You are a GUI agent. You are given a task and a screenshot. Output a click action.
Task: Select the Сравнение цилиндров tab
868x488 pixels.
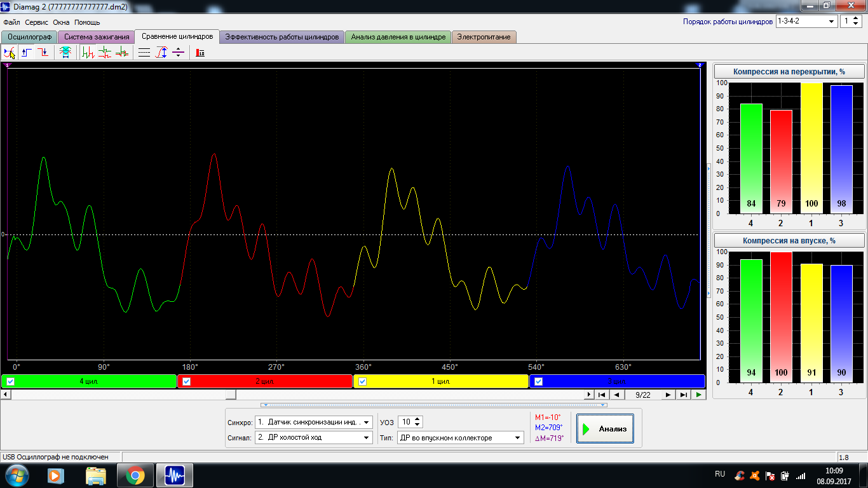click(x=177, y=36)
